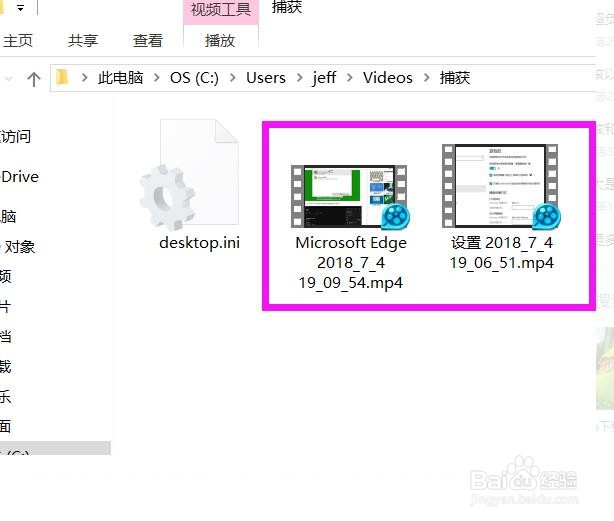Click the Microsoft Edge 2018_7_4 19_09_54.mp4 name
The height and width of the screenshot is (521, 614).
tap(351, 263)
